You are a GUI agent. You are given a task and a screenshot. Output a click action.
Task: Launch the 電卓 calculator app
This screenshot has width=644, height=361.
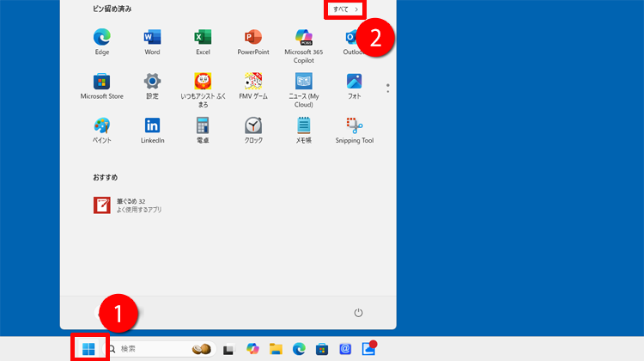[x=203, y=126]
